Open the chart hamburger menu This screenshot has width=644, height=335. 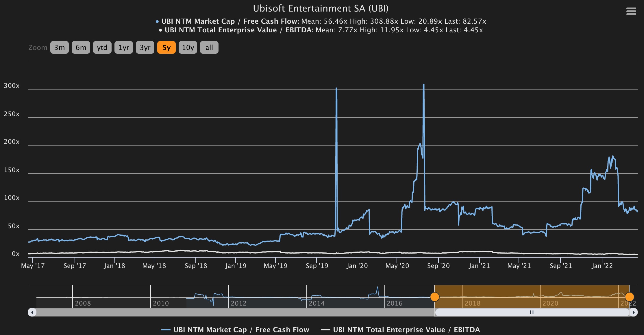point(631,11)
